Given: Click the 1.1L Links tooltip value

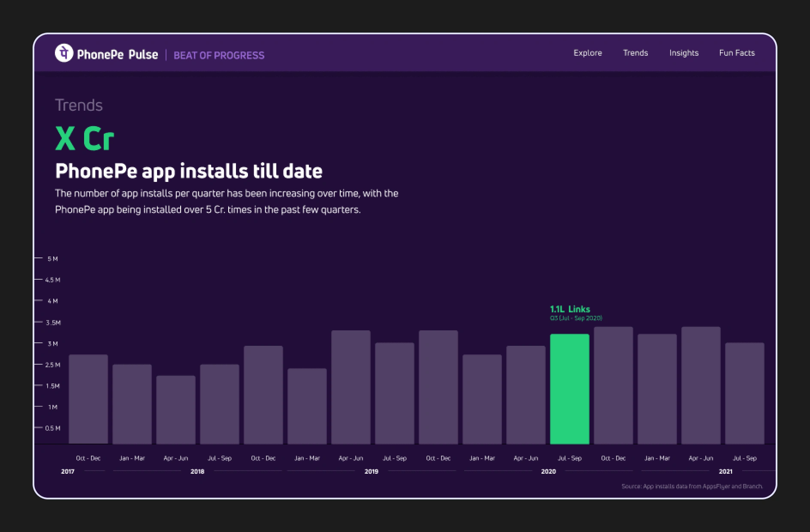Looking at the screenshot, I should click(570, 309).
